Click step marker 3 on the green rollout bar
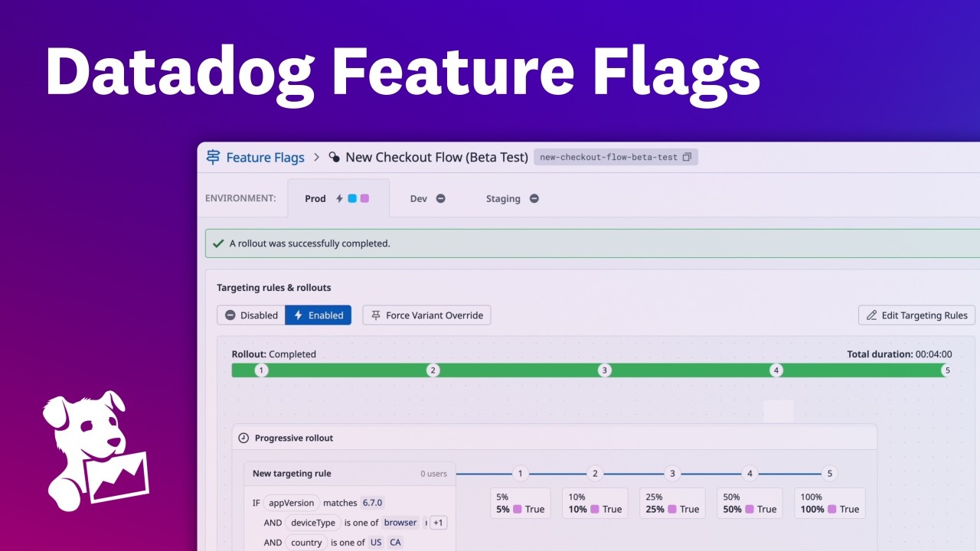The width and height of the screenshot is (980, 551). coord(604,370)
